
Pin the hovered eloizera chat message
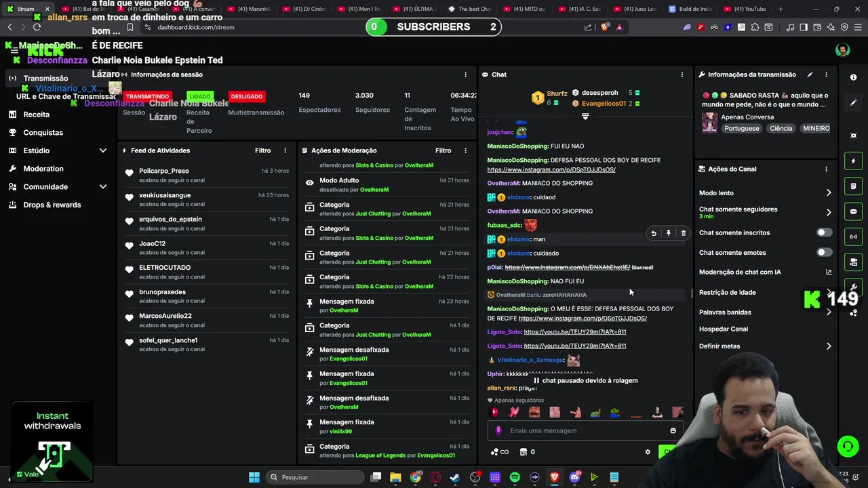click(x=668, y=233)
